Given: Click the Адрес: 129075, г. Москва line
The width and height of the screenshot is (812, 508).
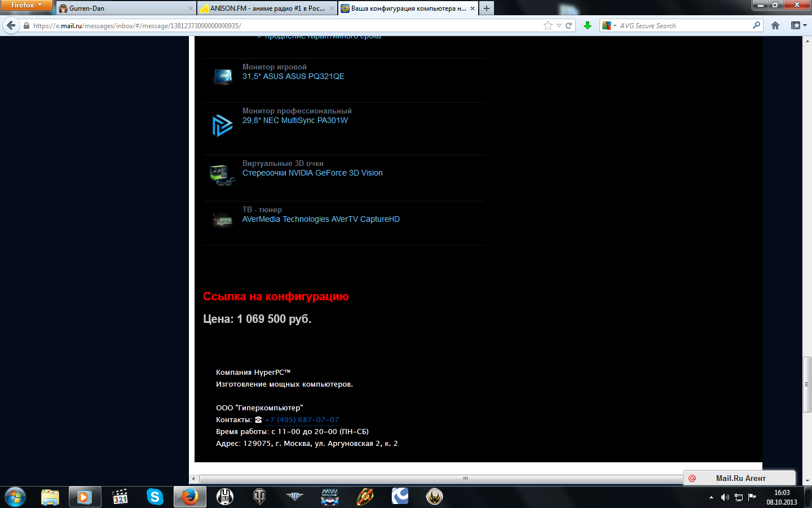Looking at the screenshot, I should 307,443.
